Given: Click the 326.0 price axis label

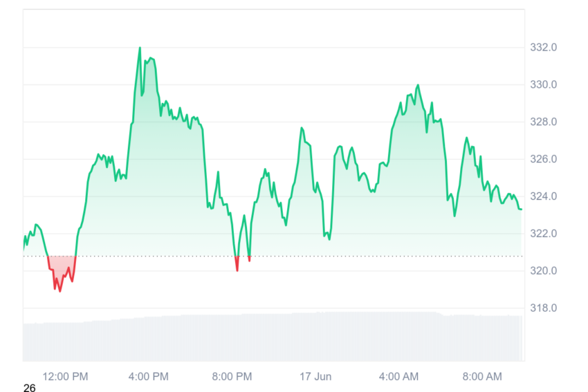Looking at the screenshot, I should (x=543, y=159).
